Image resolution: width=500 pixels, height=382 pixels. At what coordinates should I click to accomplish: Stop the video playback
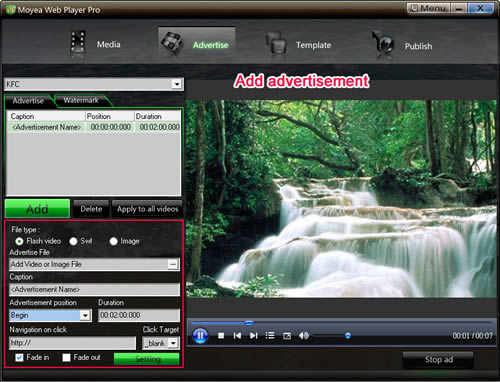point(221,336)
